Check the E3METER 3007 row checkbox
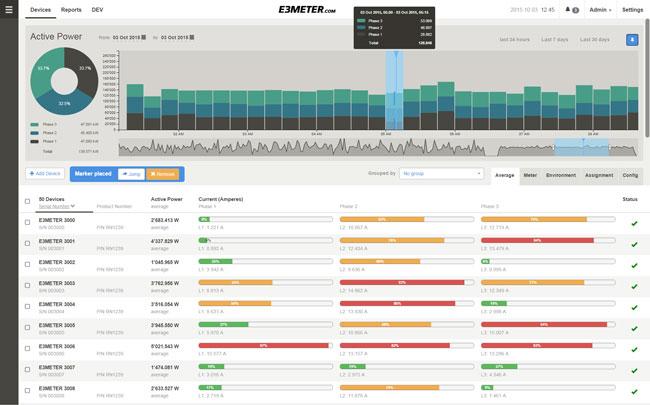Screen dimensions: 650x405 click(x=27, y=369)
